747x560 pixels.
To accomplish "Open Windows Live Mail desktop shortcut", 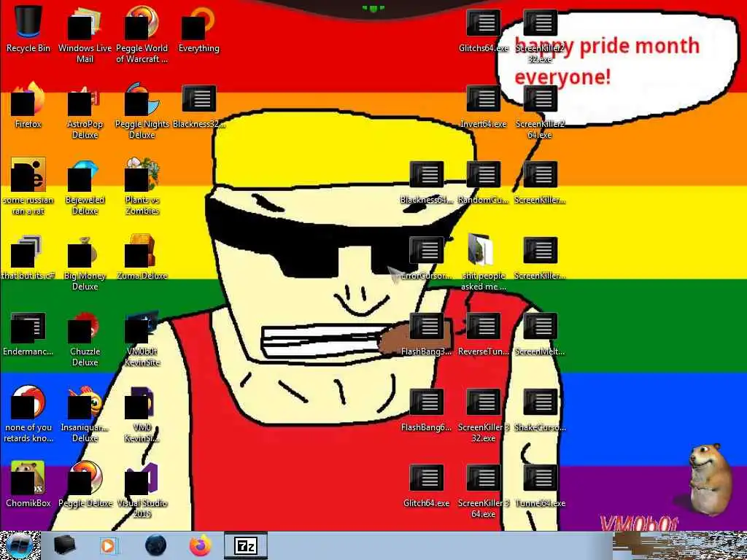I will 85,34.
